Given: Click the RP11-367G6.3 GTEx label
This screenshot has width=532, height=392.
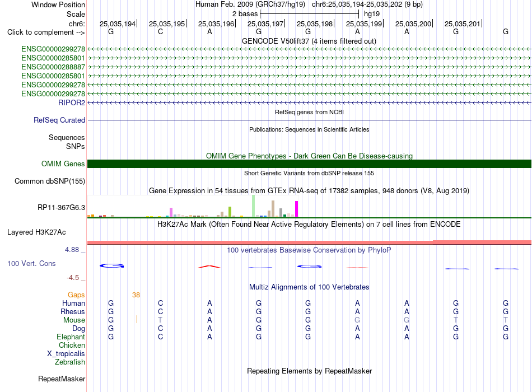Looking at the screenshot, I should tap(62, 207).
